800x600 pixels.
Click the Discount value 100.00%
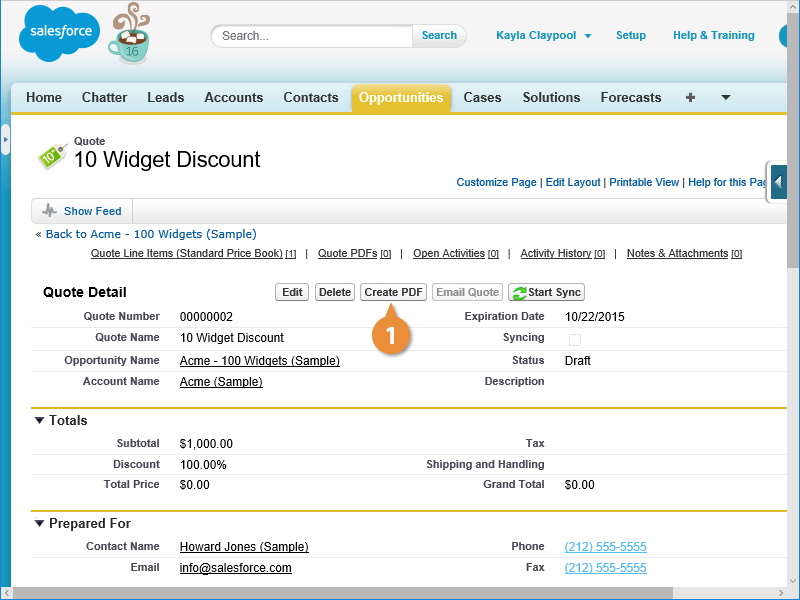coord(203,465)
